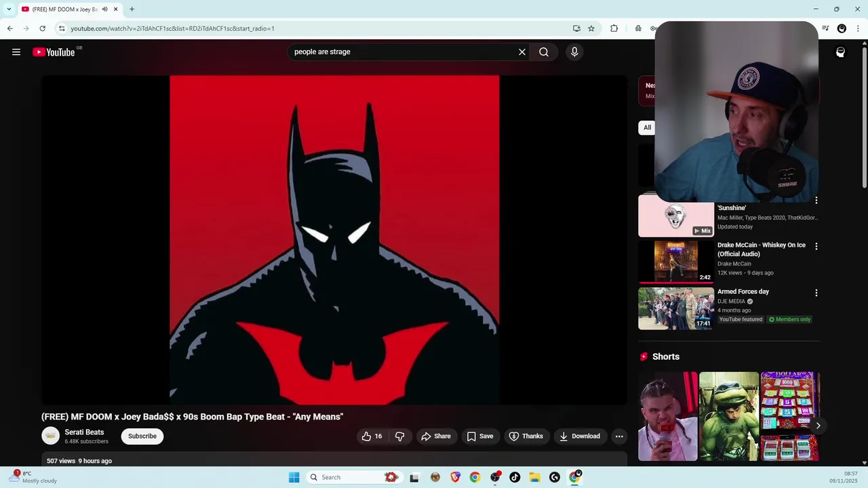Open the weather widget showing Mostly cloudy
This screenshot has width=868, height=488.
point(34,477)
